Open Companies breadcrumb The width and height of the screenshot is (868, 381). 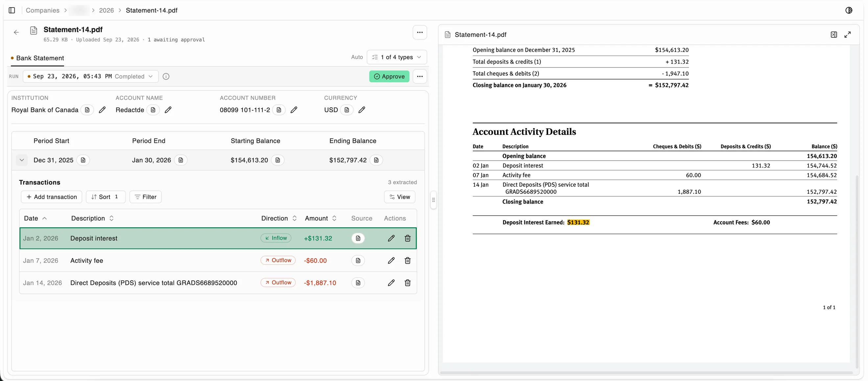(x=42, y=11)
